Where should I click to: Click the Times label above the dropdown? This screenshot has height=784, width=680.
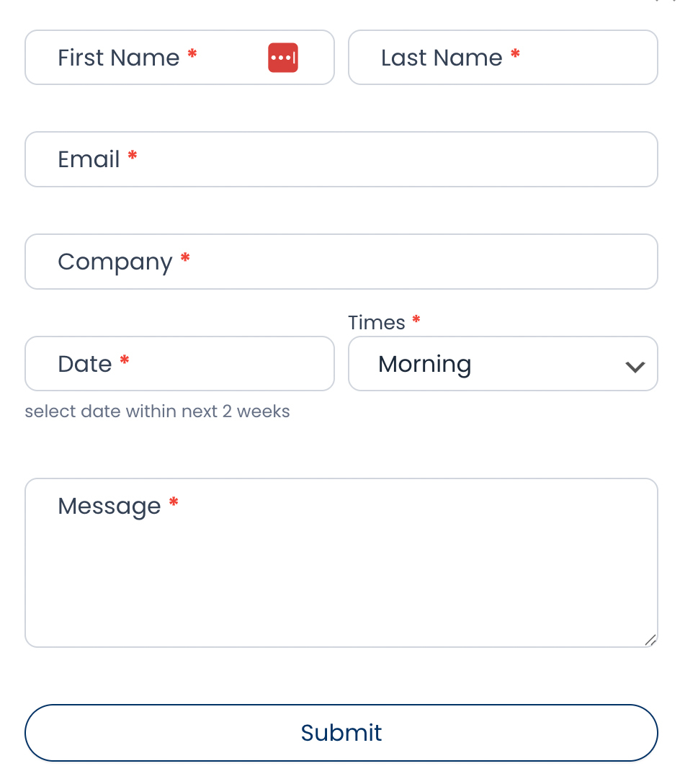[377, 323]
